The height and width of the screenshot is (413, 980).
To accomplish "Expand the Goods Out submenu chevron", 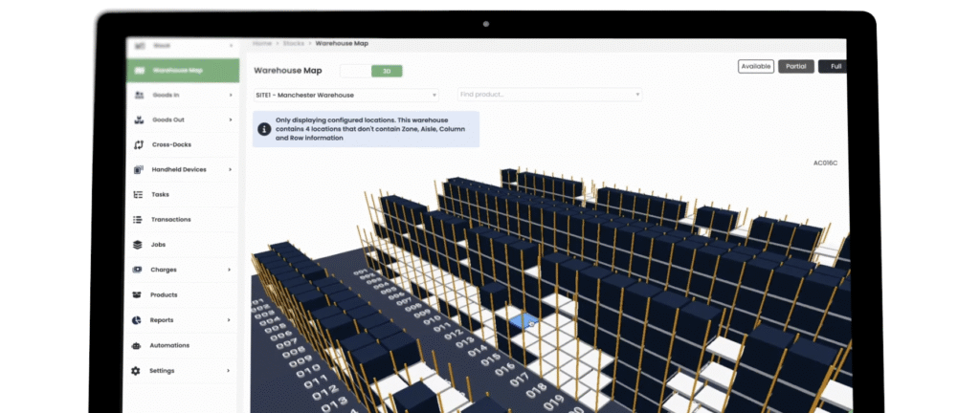I will [231, 120].
